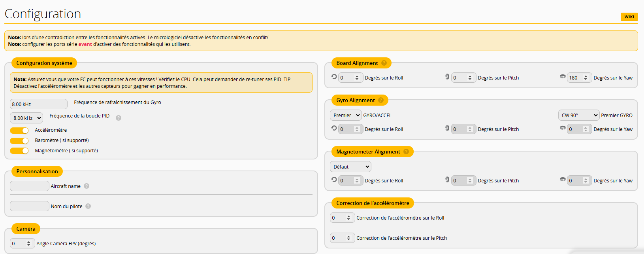644x254 pixels.
Task: Open the WIKI button
Action: click(x=629, y=17)
